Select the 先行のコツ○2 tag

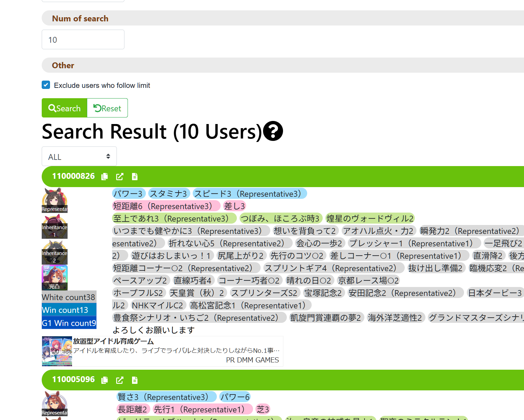pos(297,256)
